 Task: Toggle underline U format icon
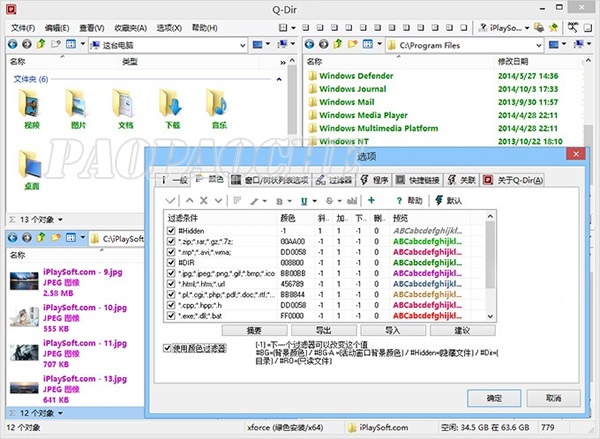click(304, 201)
